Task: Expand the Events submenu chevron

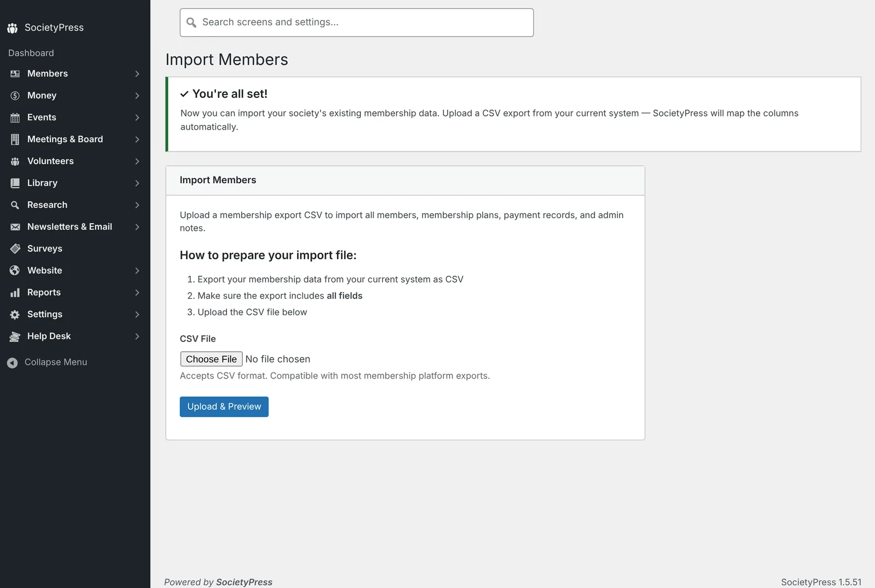Action: [x=137, y=118]
